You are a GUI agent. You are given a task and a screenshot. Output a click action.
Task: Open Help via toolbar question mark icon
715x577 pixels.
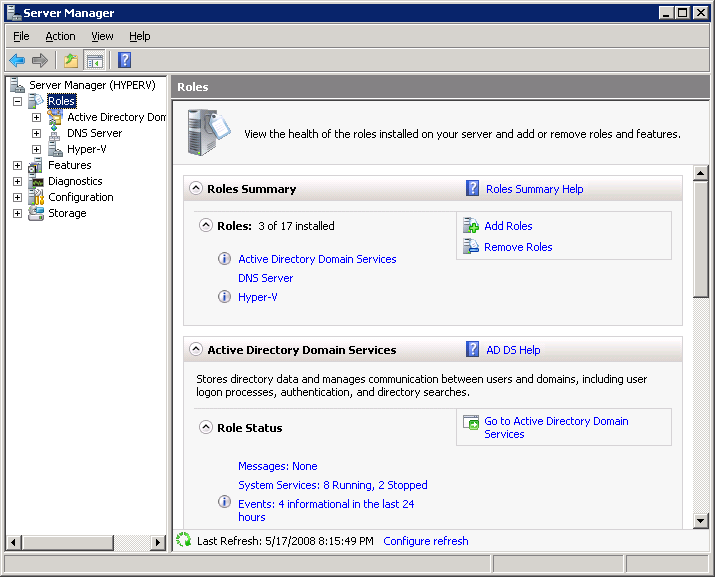(124, 60)
